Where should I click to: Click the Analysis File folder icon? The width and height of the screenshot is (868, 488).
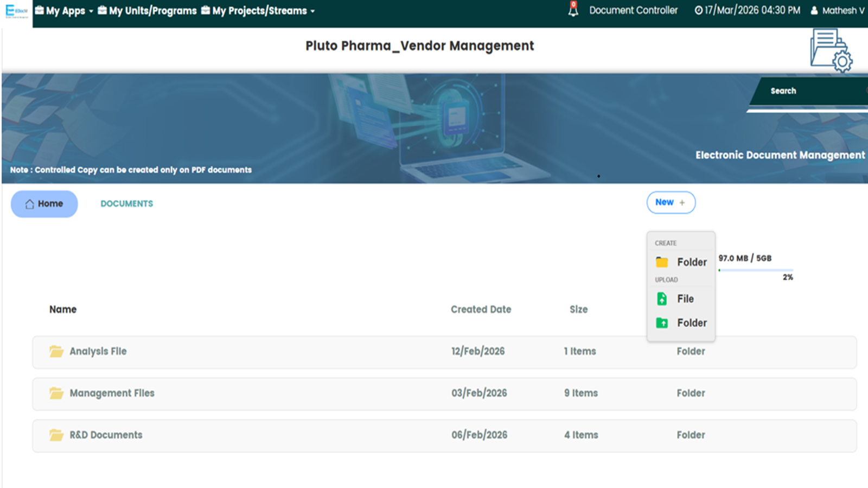coord(56,351)
